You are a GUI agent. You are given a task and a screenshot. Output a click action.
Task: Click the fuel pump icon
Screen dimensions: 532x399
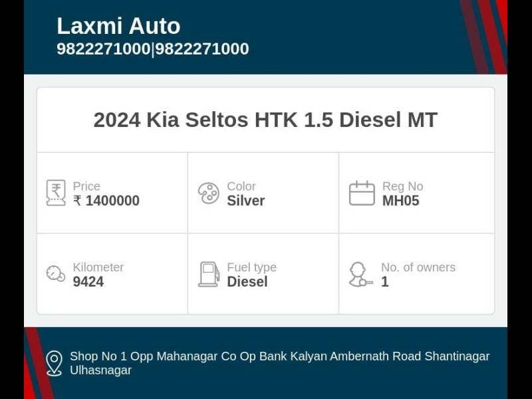point(209,274)
